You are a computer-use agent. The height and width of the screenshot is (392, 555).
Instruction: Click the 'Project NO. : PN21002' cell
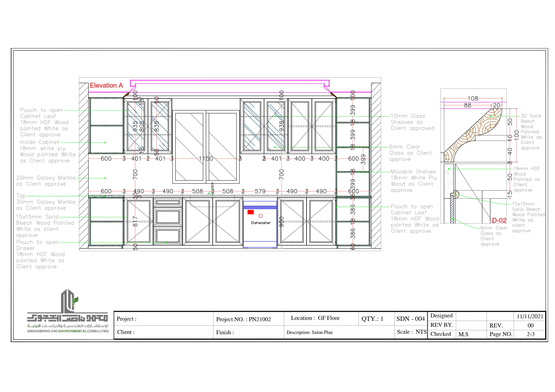tap(243, 319)
